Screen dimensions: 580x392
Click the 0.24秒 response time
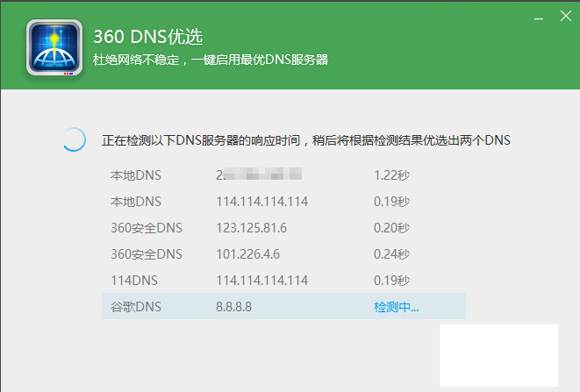click(391, 254)
